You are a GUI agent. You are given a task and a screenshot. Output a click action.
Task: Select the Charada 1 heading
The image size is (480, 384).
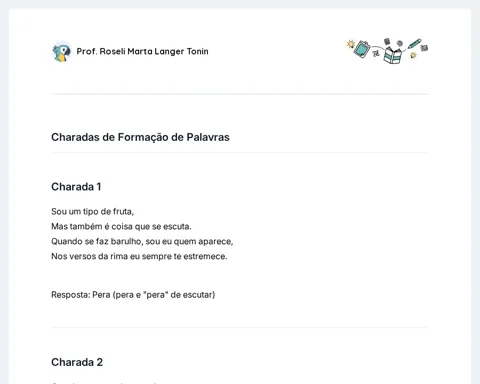pos(76,187)
